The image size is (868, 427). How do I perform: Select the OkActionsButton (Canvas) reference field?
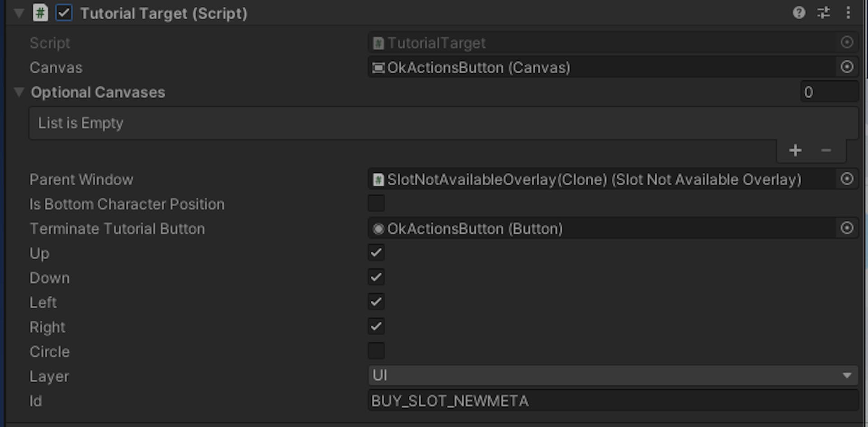601,67
